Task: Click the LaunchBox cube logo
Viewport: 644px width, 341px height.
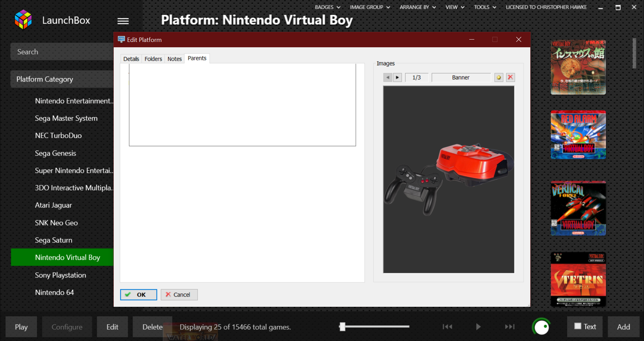Action: pos(23,19)
